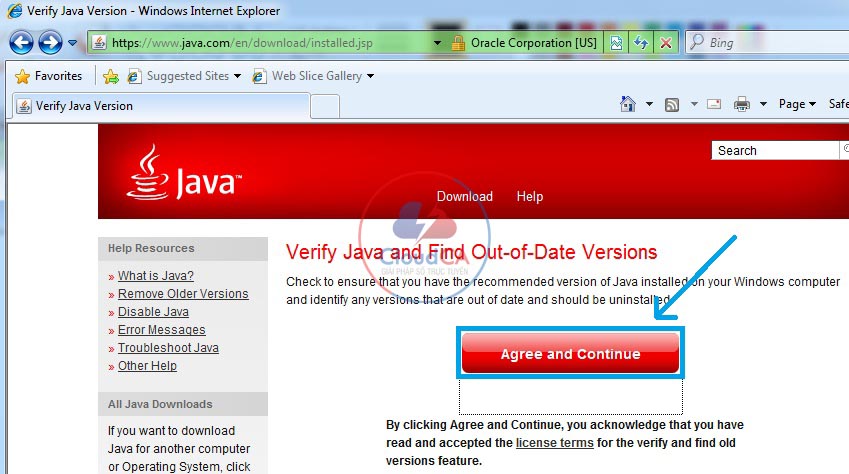Screen dimensions: 849x474
Task: Click the Verify Java and Find Out-of-Date Versions heading
Action: (471, 252)
